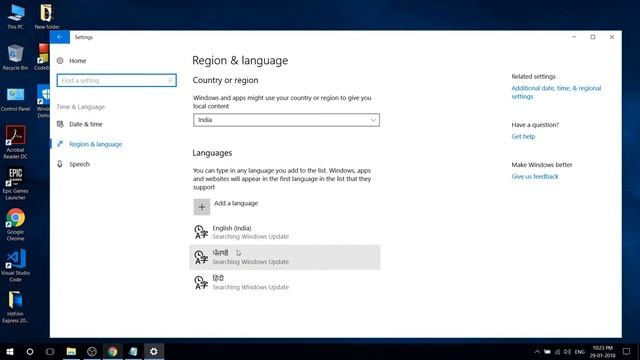Click the battery tray icon
Viewport: 640px width, 360px height.
click(547, 352)
